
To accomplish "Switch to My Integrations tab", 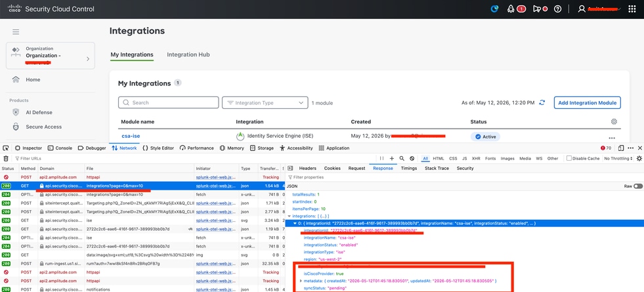I will tap(132, 54).
